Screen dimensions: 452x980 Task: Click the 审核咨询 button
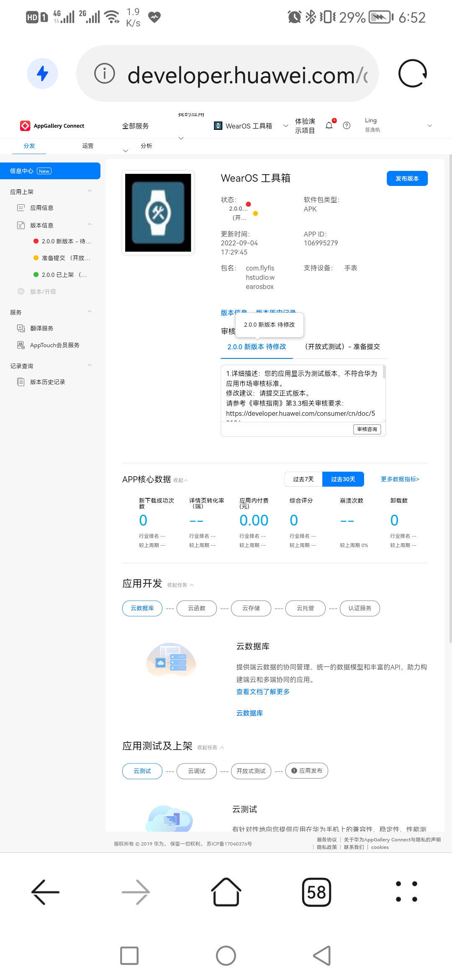coord(367,429)
